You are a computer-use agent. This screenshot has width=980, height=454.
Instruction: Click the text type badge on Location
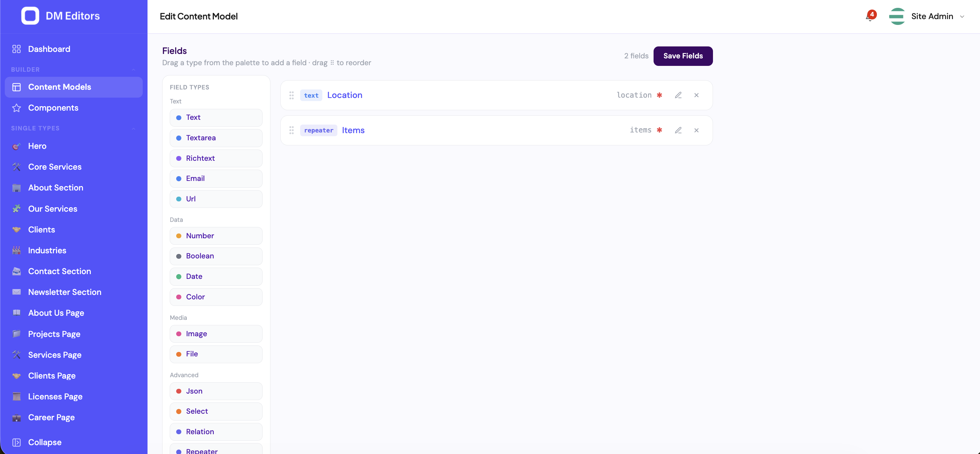pyautogui.click(x=311, y=96)
